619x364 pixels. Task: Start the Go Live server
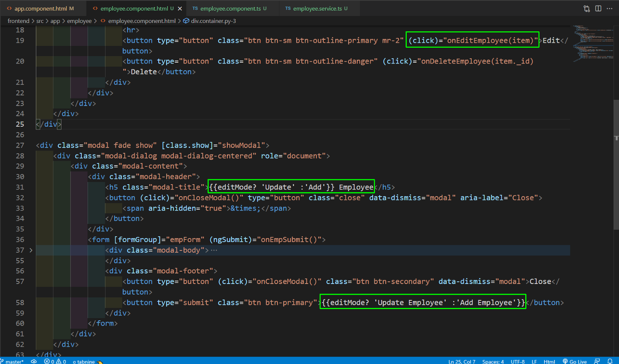(x=574, y=361)
